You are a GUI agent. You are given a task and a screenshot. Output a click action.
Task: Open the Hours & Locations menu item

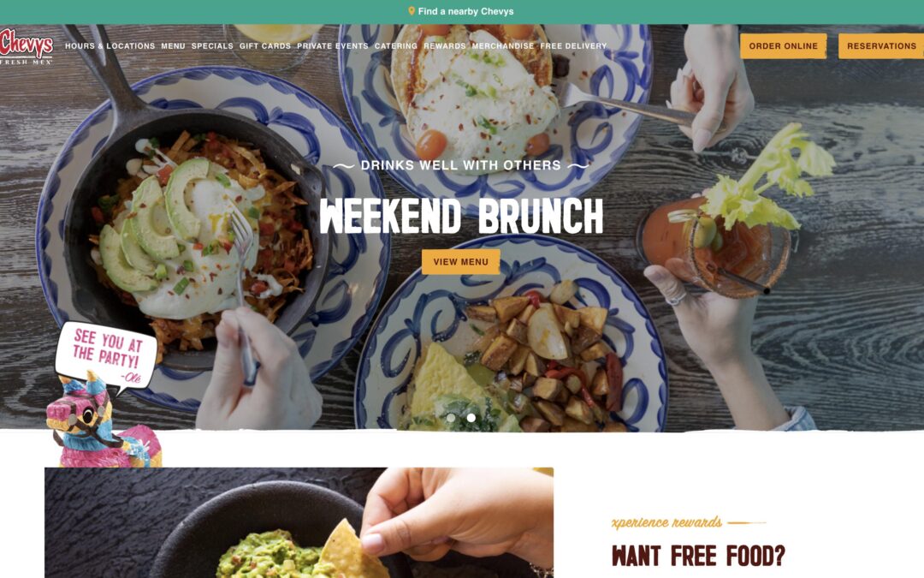pos(110,46)
